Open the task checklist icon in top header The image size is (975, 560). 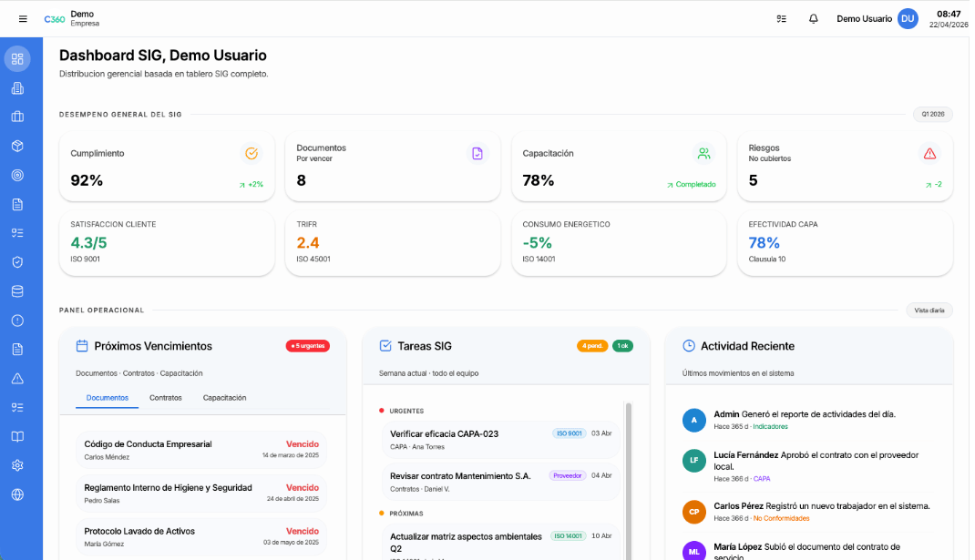click(781, 19)
